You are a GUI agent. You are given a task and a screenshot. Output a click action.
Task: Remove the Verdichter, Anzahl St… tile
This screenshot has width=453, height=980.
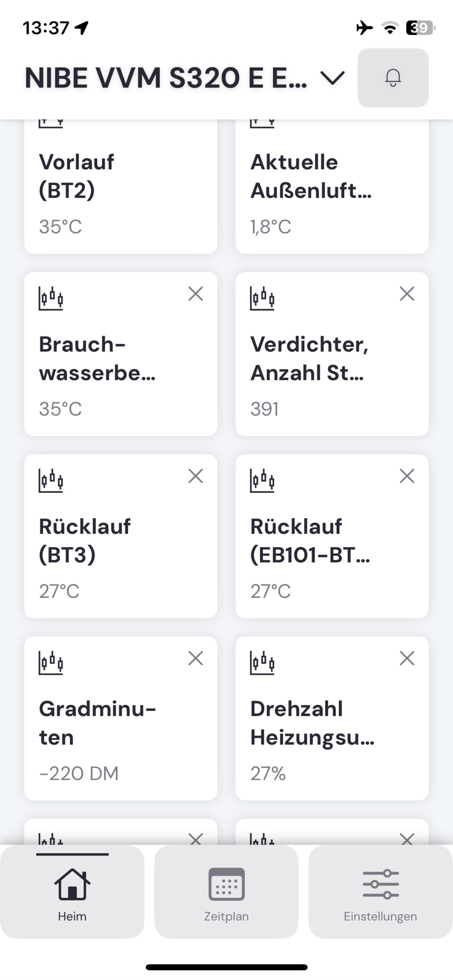pyautogui.click(x=407, y=294)
